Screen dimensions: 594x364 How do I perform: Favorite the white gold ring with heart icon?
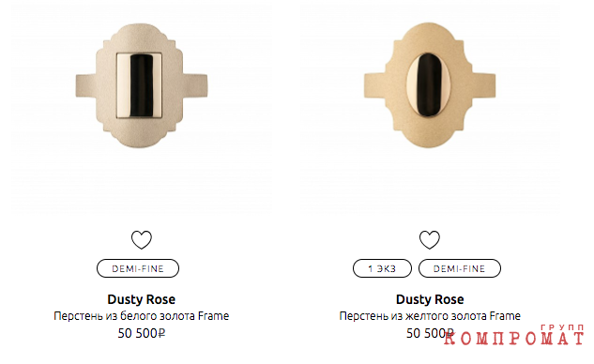click(142, 240)
